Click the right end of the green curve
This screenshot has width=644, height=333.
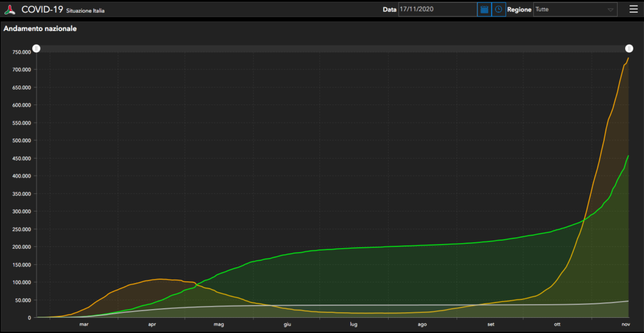pos(628,155)
